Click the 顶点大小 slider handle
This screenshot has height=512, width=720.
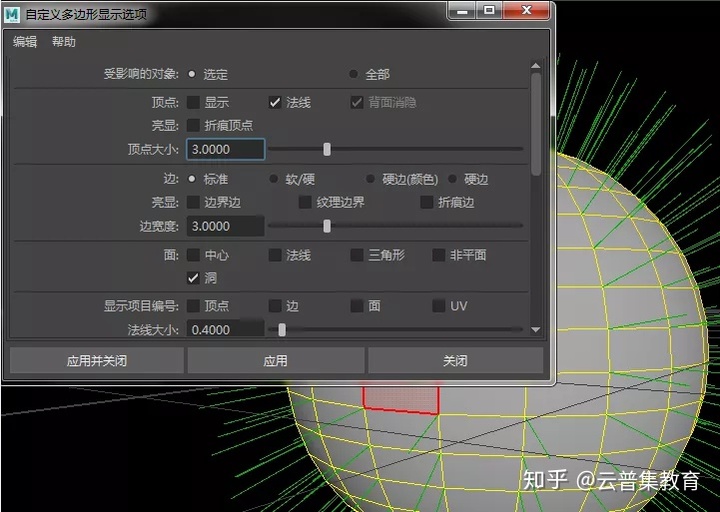[327, 149]
